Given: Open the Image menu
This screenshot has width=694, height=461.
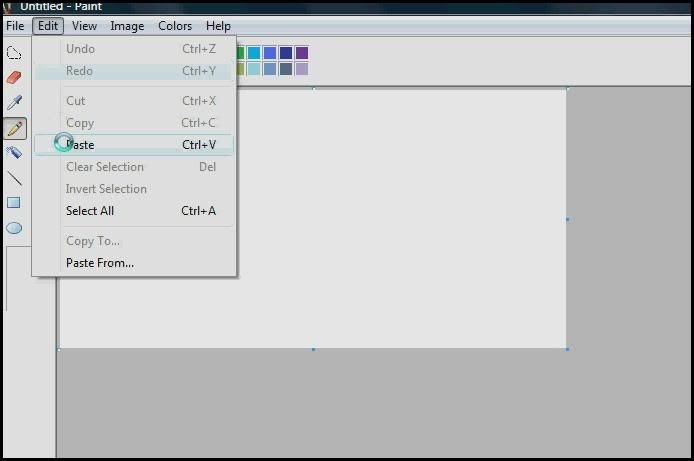Looking at the screenshot, I should pos(127,26).
